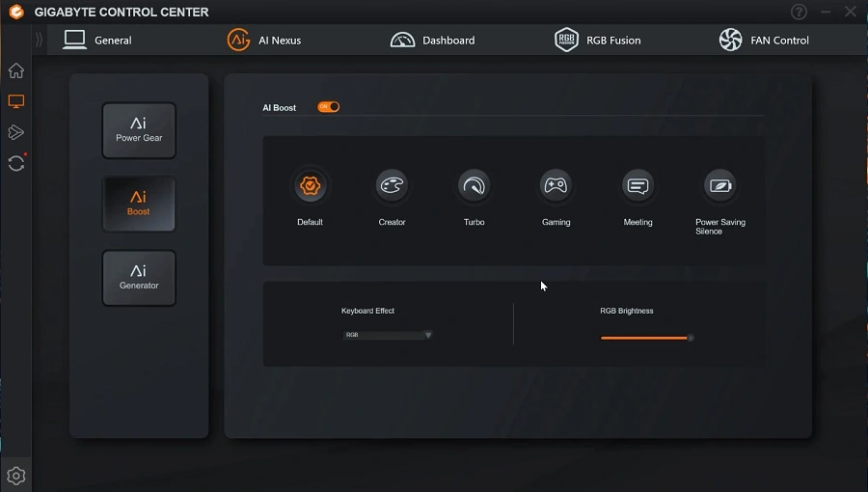Choose the Turbo mode icon
The width and height of the screenshot is (868, 492).
(474, 185)
